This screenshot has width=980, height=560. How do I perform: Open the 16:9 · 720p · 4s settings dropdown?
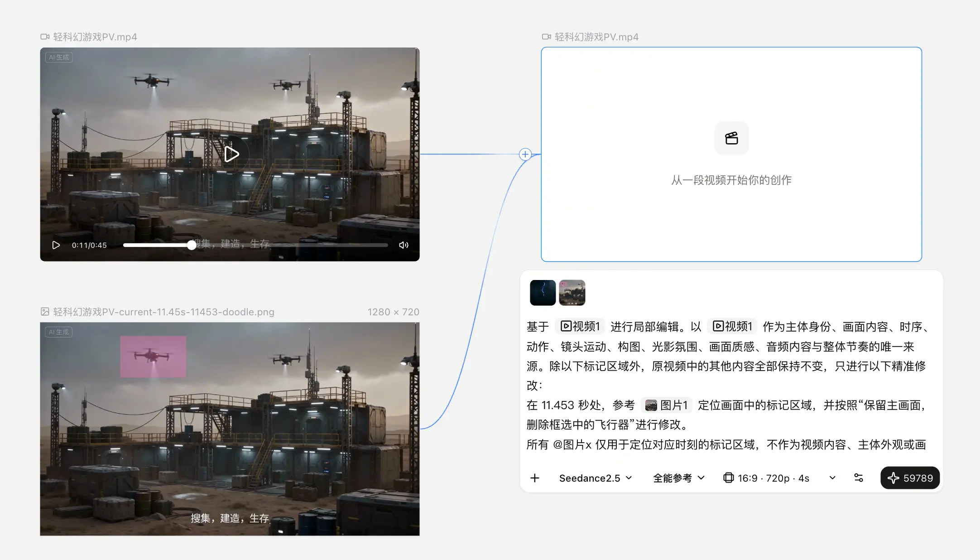779,478
